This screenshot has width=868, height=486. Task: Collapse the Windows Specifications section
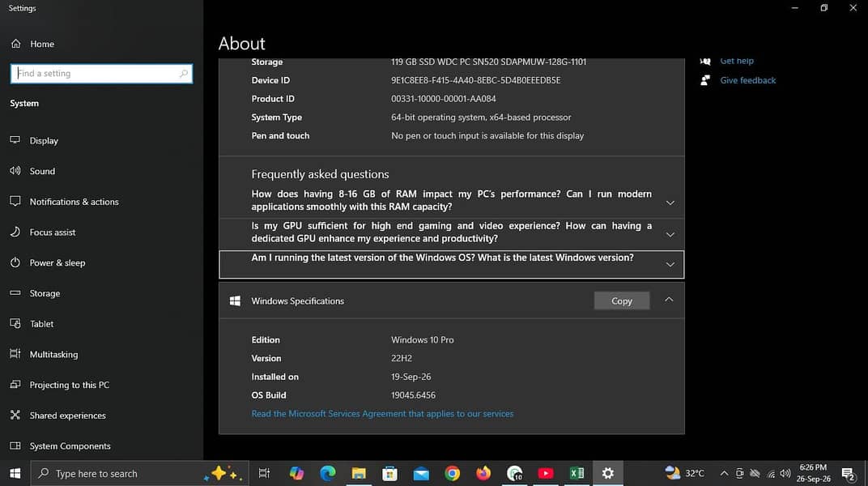tap(669, 300)
